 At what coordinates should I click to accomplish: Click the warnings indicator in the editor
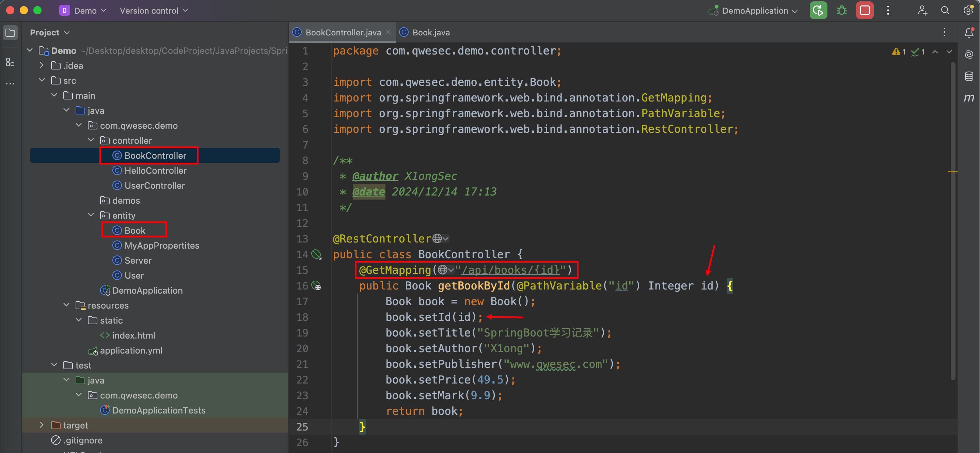[x=899, y=52]
